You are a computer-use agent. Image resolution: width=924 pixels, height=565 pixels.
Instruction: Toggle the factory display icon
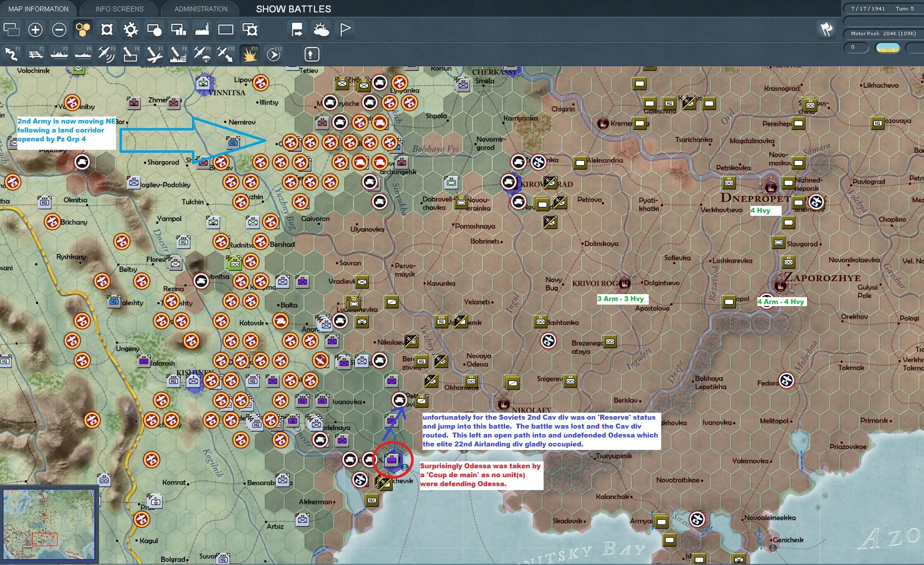pyautogui.click(x=202, y=30)
